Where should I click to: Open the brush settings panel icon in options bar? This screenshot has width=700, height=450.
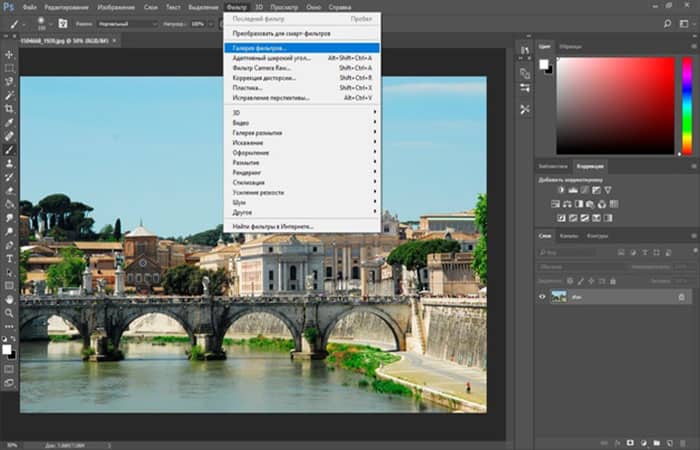(x=63, y=24)
